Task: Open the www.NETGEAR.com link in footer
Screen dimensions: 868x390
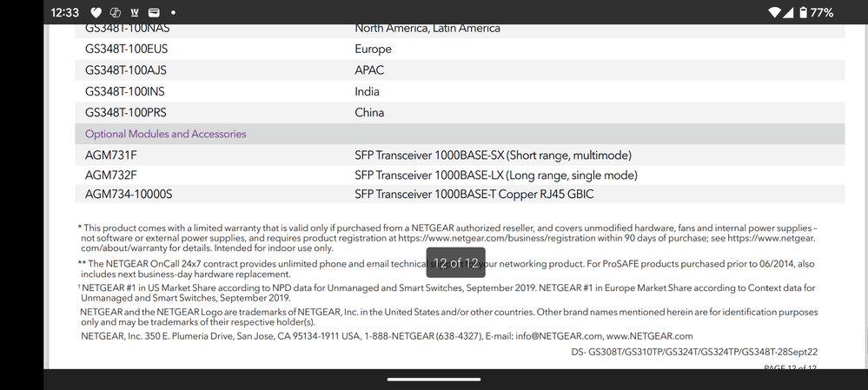Action: coord(649,336)
